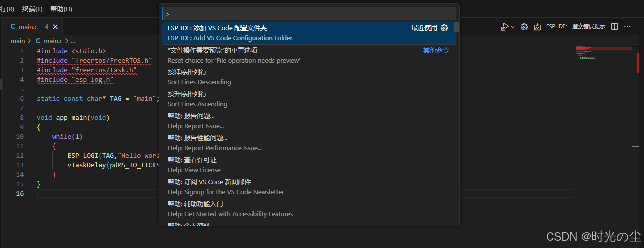Click ESP-IDF 搜索错误提示 button
The height and width of the screenshot is (248, 644).
(x=575, y=27)
